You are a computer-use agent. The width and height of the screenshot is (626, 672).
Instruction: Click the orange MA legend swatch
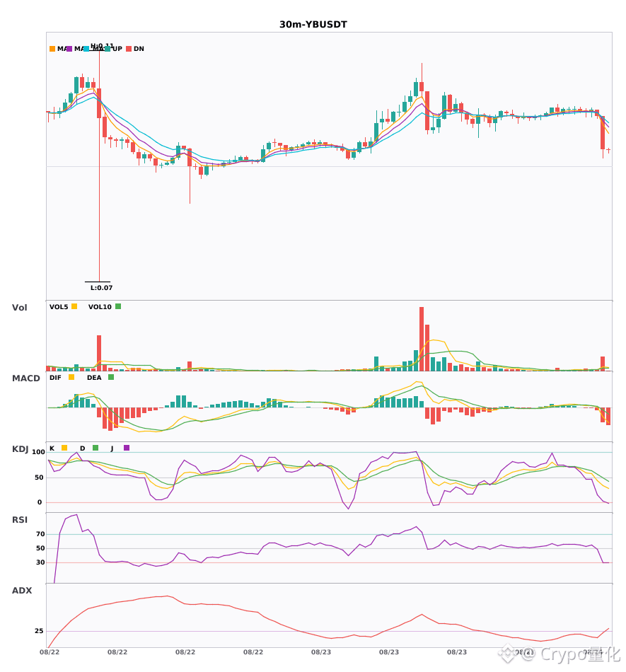click(52, 49)
